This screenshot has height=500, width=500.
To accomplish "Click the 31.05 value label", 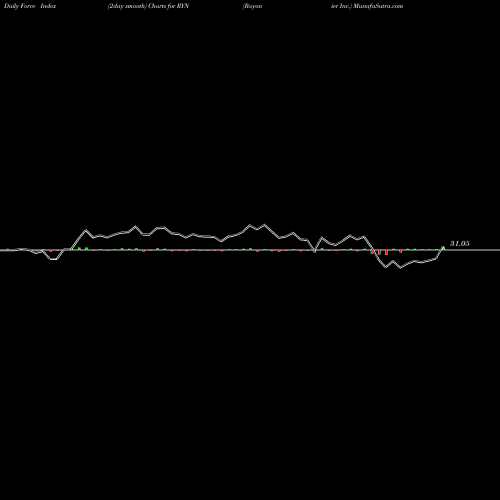I will tap(460, 244).
